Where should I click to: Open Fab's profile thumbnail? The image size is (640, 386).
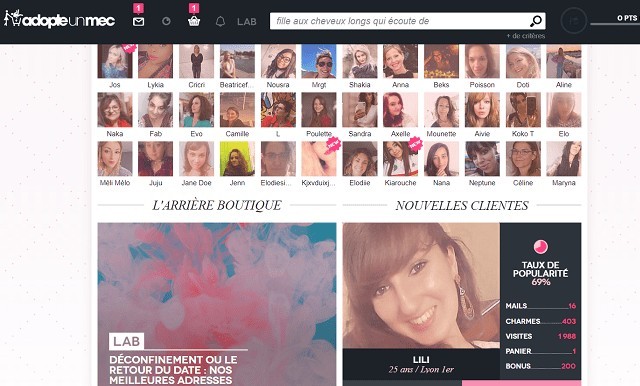tap(156, 110)
